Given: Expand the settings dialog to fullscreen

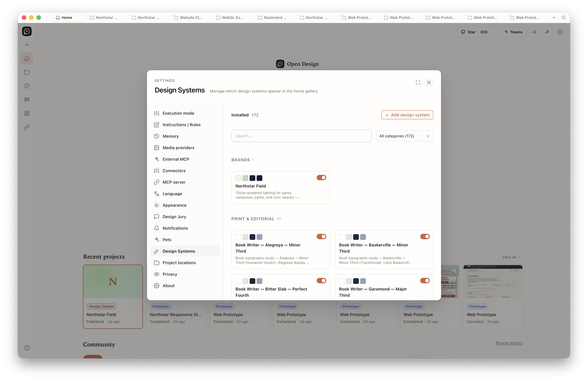Looking at the screenshot, I should tap(418, 82).
